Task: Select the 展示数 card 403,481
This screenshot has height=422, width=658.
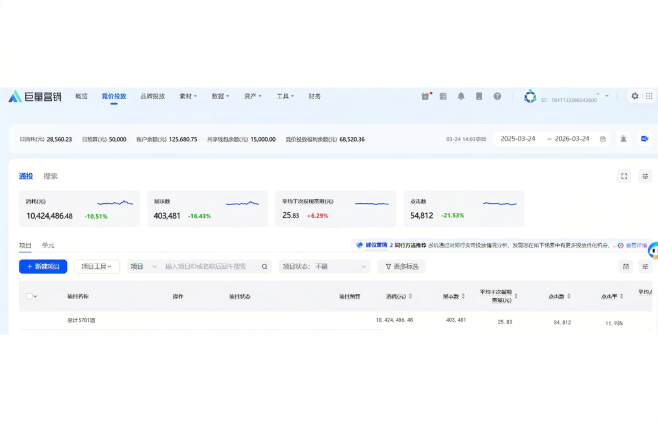Action: pyautogui.click(x=207, y=208)
